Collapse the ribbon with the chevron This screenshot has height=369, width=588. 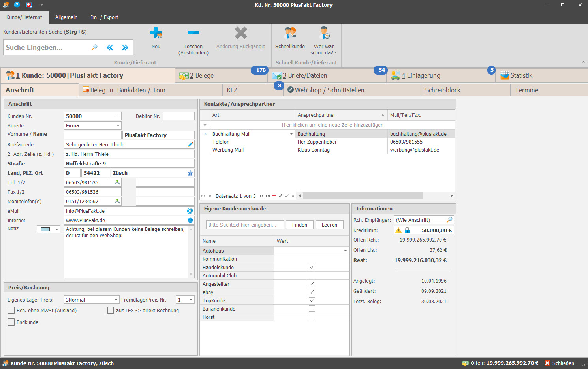(x=584, y=62)
